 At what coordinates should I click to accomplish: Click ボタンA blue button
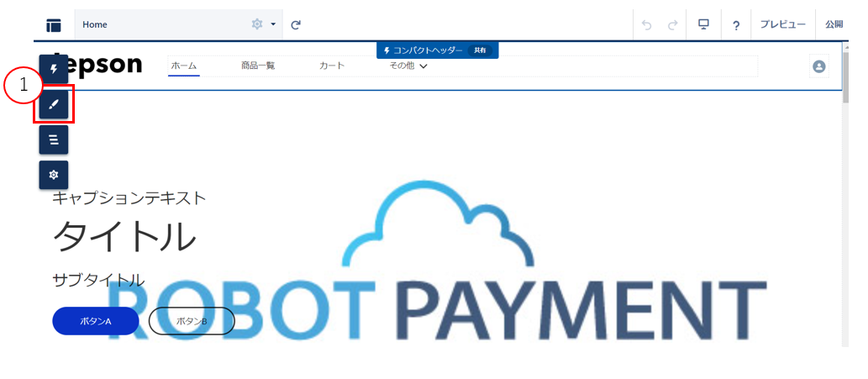96,321
